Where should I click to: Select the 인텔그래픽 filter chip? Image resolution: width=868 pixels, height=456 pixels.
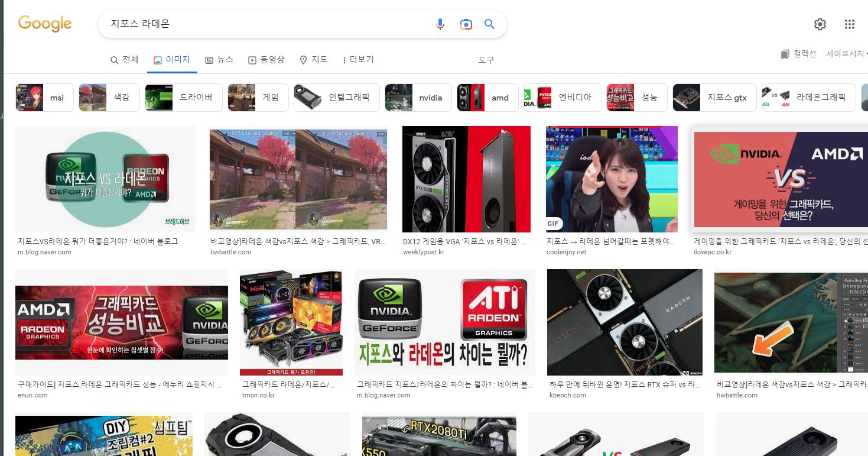click(x=337, y=98)
